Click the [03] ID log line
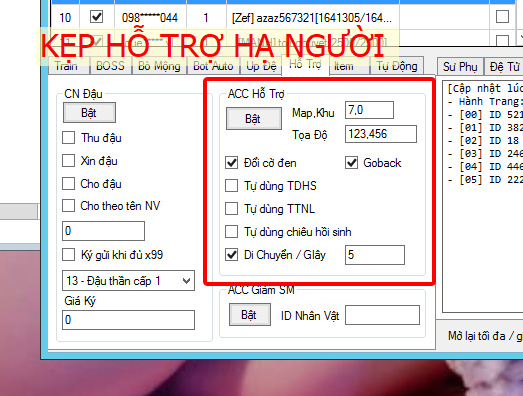 485,153
